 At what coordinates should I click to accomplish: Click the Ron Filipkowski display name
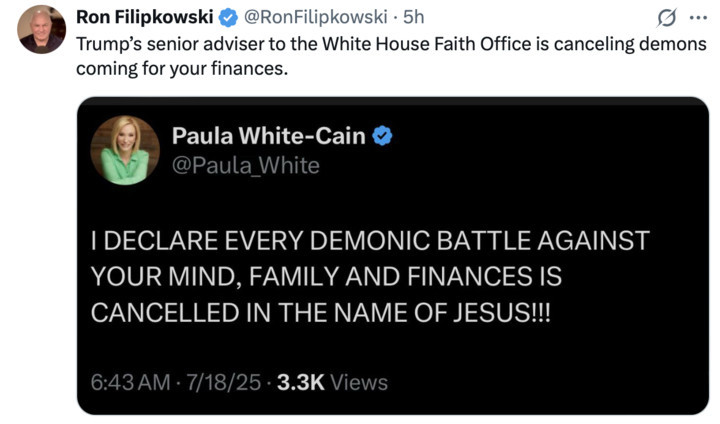[145, 17]
